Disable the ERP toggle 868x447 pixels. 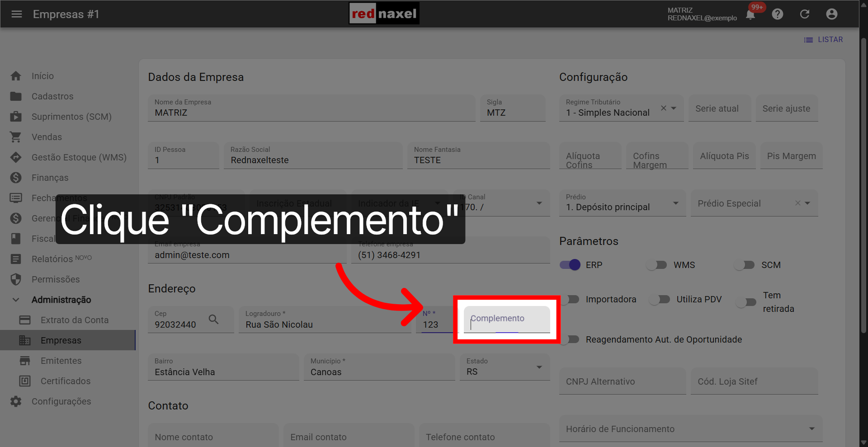(571, 265)
